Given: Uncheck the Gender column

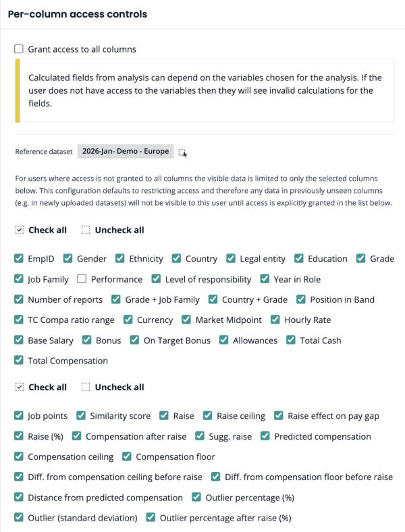Looking at the screenshot, I should pyautogui.click(x=67, y=258).
